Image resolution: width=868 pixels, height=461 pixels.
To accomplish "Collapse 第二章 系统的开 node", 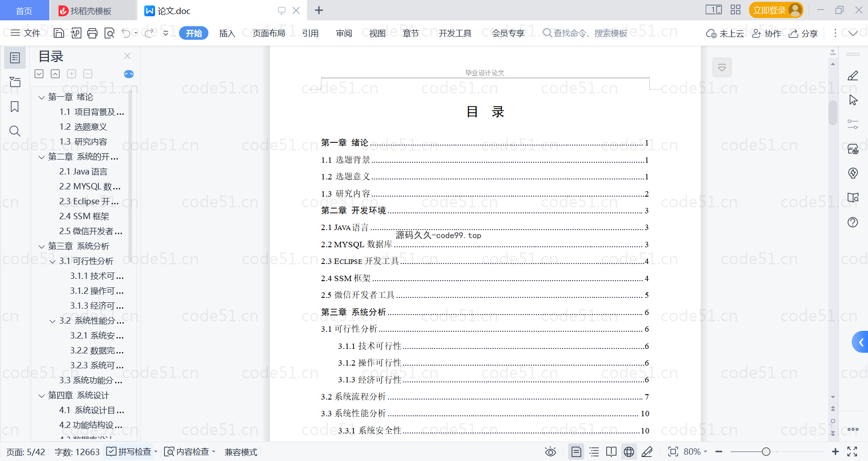I will [42, 157].
